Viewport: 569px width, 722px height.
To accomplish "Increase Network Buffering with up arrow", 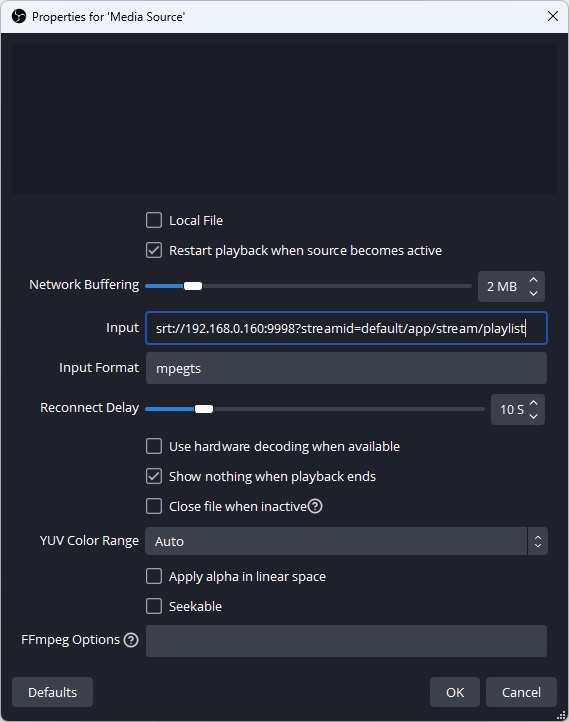I will [534, 280].
